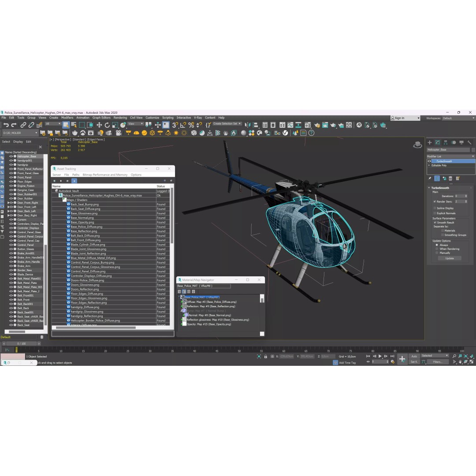Enable Separate by Smoothing Groups checkbox
This screenshot has height=476, width=476.
pos(443,235)
